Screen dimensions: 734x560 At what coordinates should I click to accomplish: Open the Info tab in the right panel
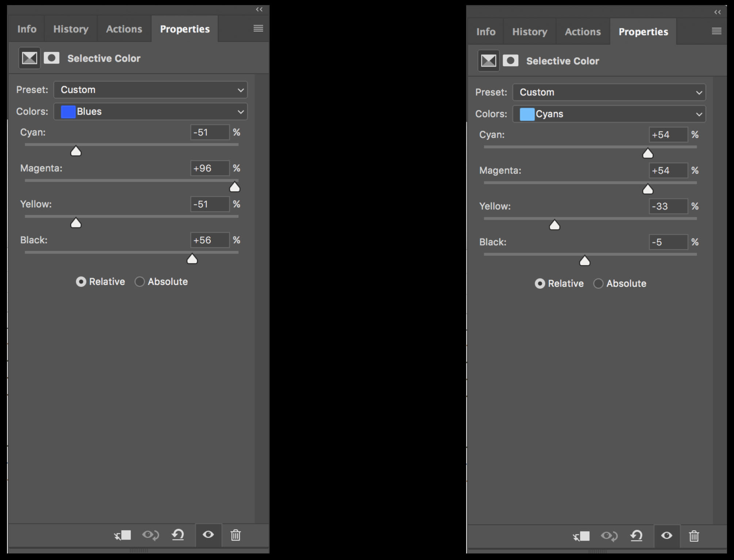pos(485,32)
